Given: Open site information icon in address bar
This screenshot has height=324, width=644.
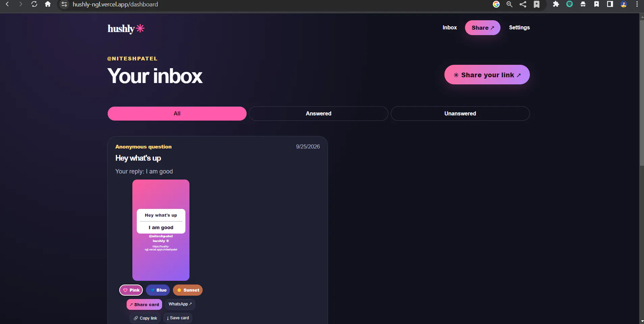Looking at the screenshot, I should 64,4.
